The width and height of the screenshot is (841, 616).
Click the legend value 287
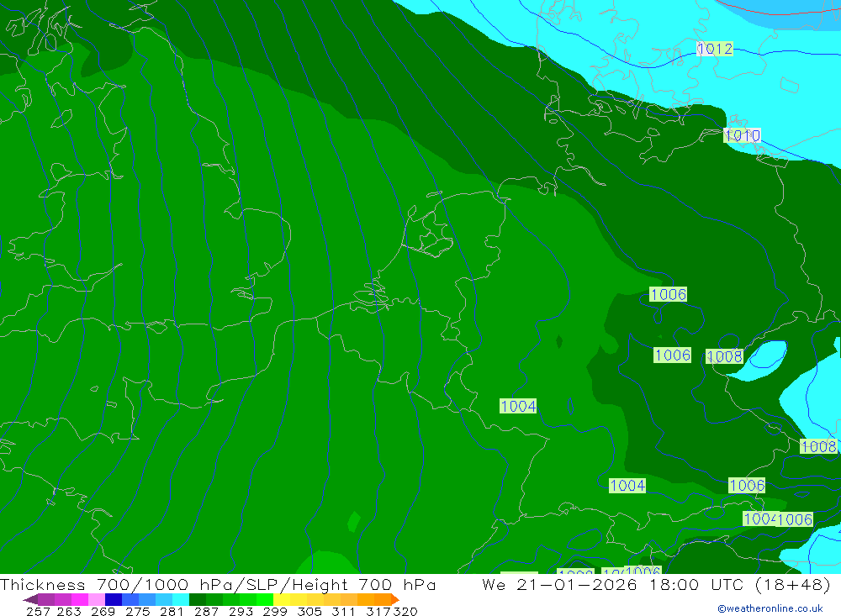(206, 611)
